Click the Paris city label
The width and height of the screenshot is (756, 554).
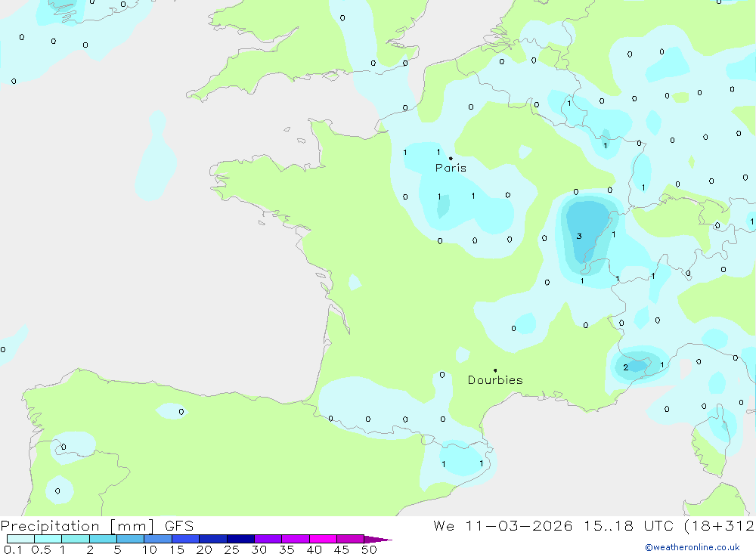451,168
